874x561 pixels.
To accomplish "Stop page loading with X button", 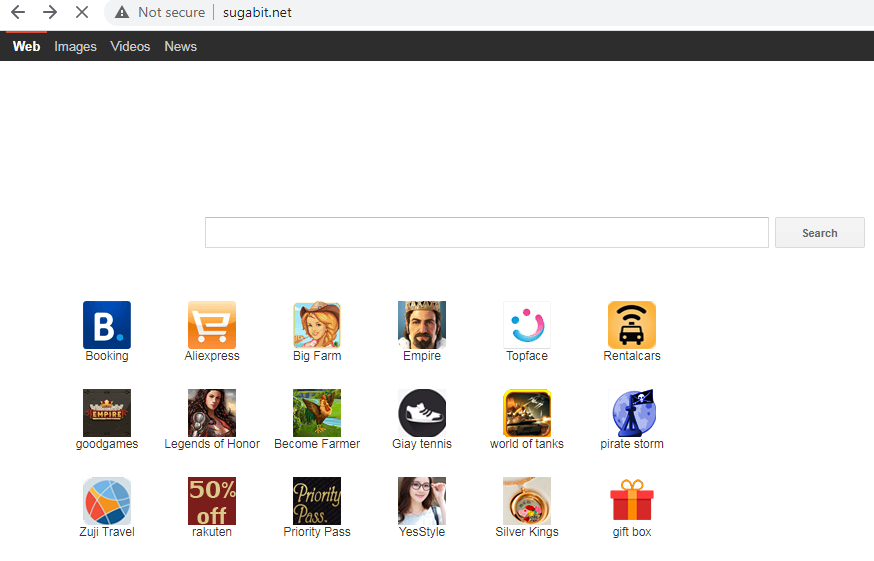I will click(x=82, y=12).
